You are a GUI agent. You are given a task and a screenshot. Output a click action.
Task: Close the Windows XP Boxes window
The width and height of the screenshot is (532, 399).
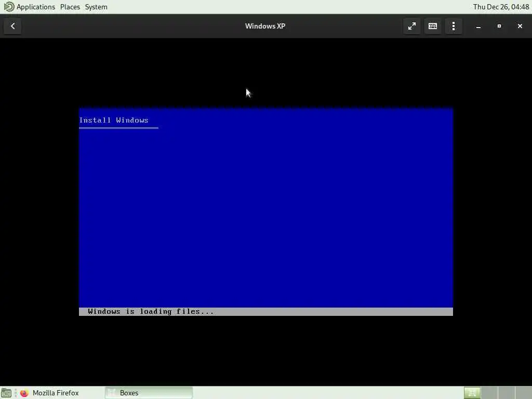tap(520, 26)
